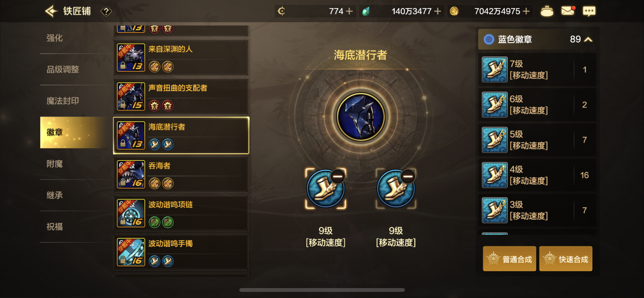Remove the left 9级 emblem with minus
Viewport: 644px width, 298px height.
point(338,177)
